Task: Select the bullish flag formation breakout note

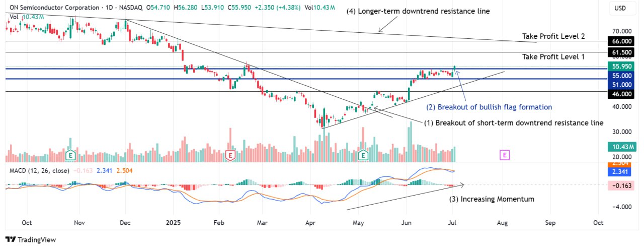Action: click(x=489, y=107)
